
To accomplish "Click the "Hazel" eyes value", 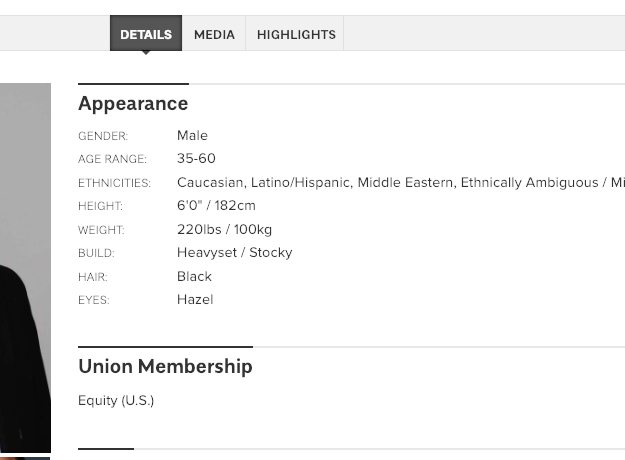I will [195, 300].
